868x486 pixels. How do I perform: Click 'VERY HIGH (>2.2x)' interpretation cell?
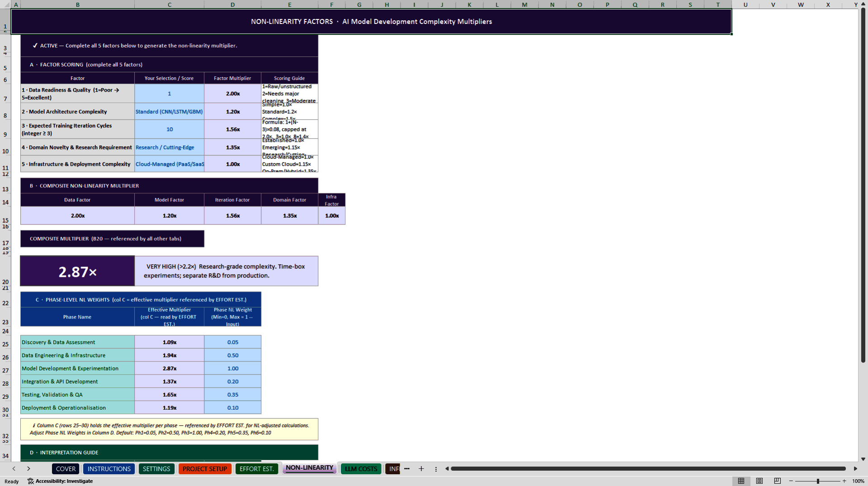(226, 271)
